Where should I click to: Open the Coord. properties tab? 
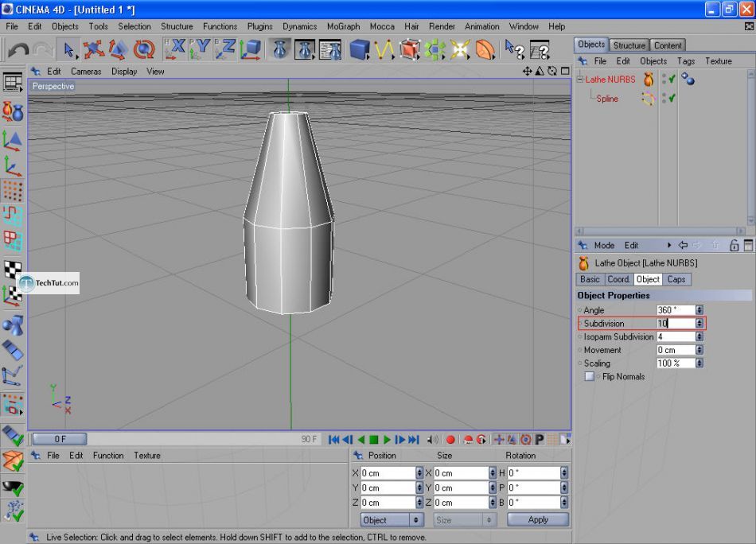pos(618,279)
